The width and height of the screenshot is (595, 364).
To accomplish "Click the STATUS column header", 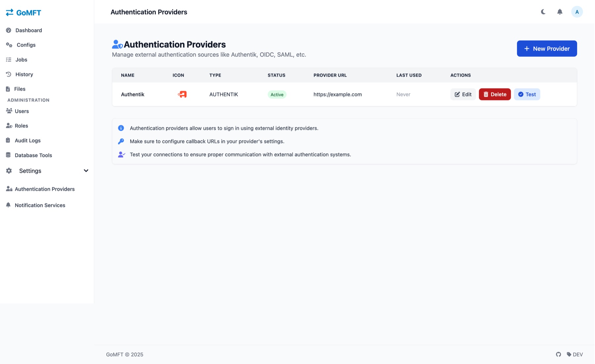I will point(276,75).
